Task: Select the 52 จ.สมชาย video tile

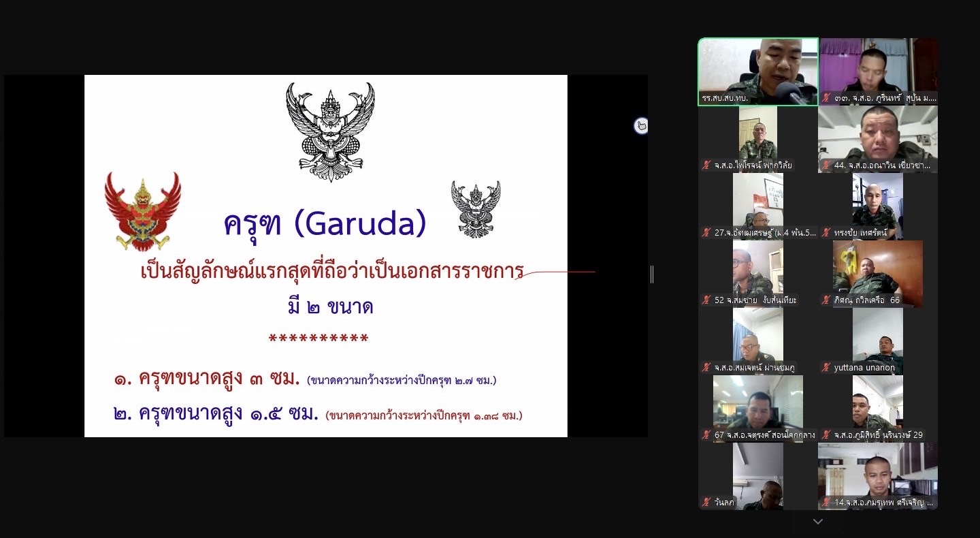Action: pos(758,273)
